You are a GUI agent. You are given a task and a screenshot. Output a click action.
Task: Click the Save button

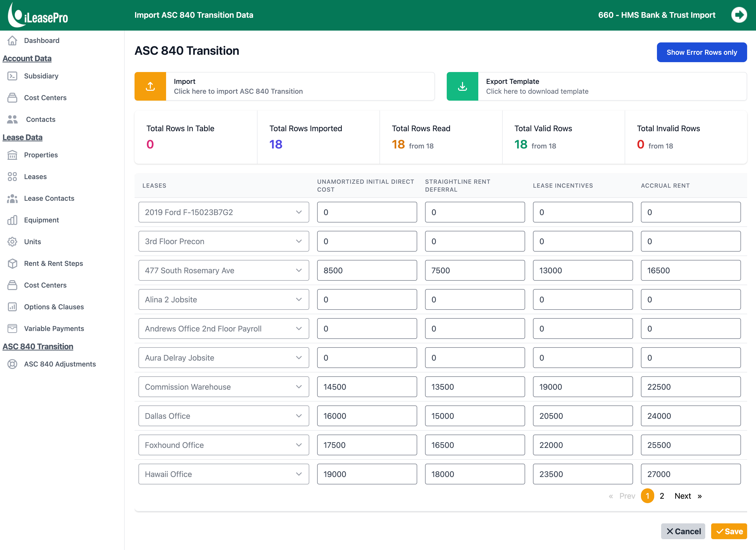[729, 531]
